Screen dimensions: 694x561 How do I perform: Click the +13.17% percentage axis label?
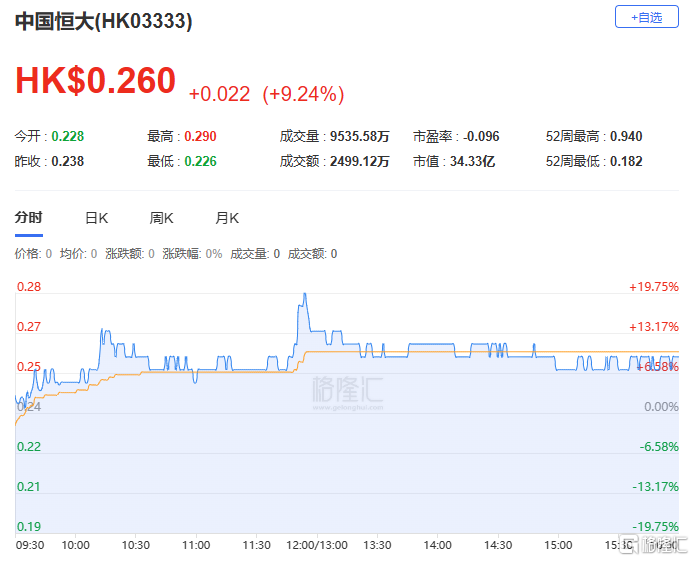coord(654,327)
